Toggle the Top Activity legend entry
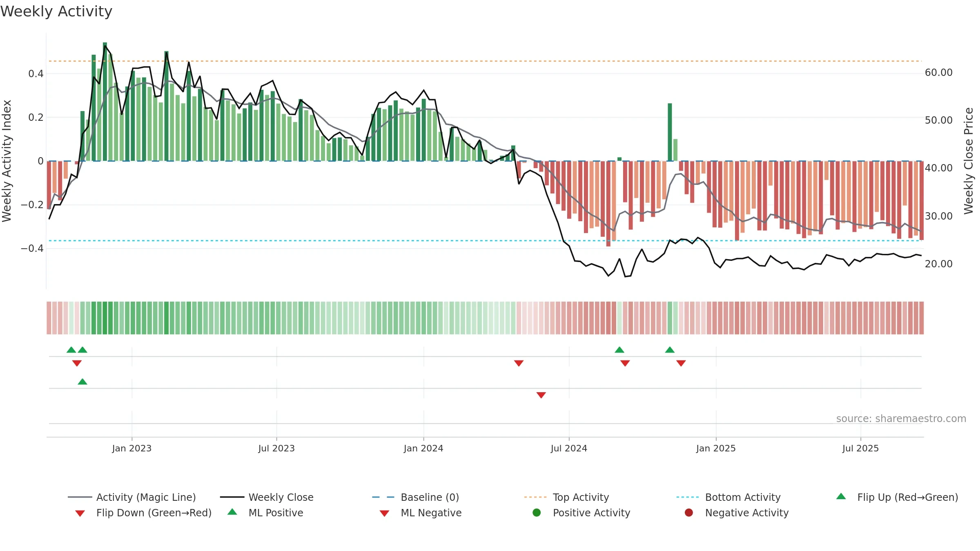Screen dimensions: 980x551 point(566,497)
